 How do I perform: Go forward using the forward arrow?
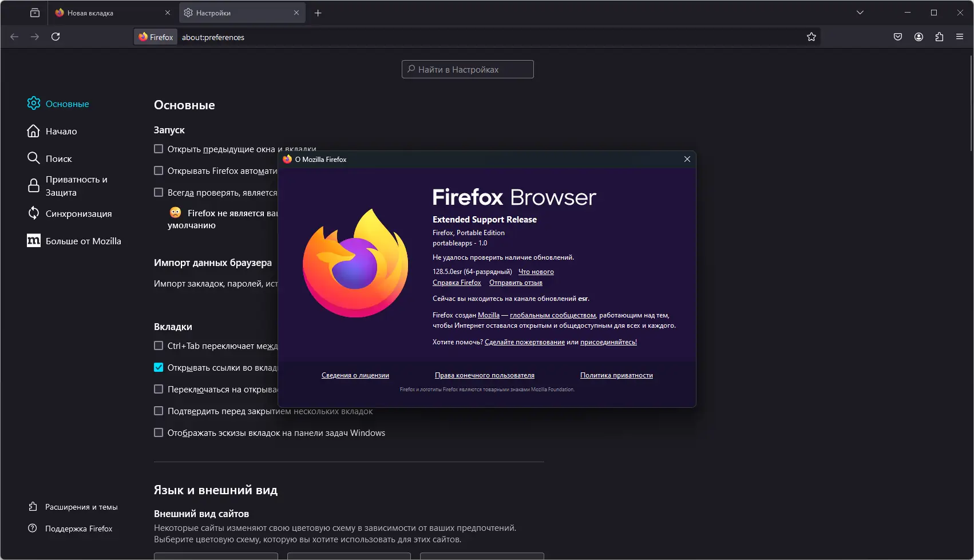tap(35, 37)
